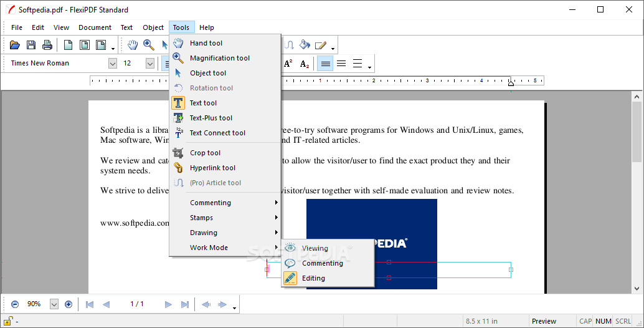Click the scrollbar down arrow
The height and width of the screenshot is (328, 644).
click(x=637, y=289)
